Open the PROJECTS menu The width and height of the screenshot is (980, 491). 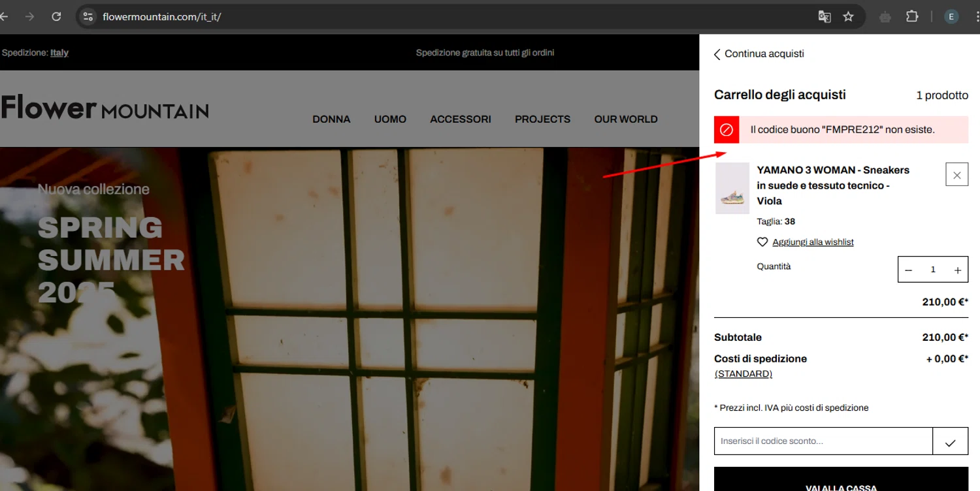[x=542, y=119]
